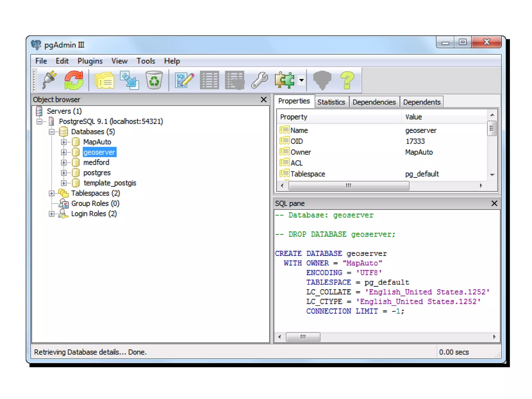Collapse the Databases (5) node
Screen dimensions: 532x399
tap(51, 132)
